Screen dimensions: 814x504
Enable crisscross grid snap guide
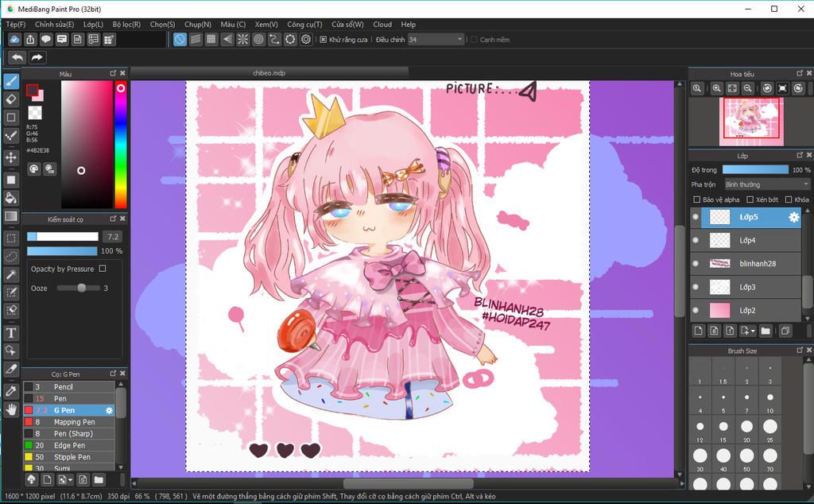pos(211,40)
